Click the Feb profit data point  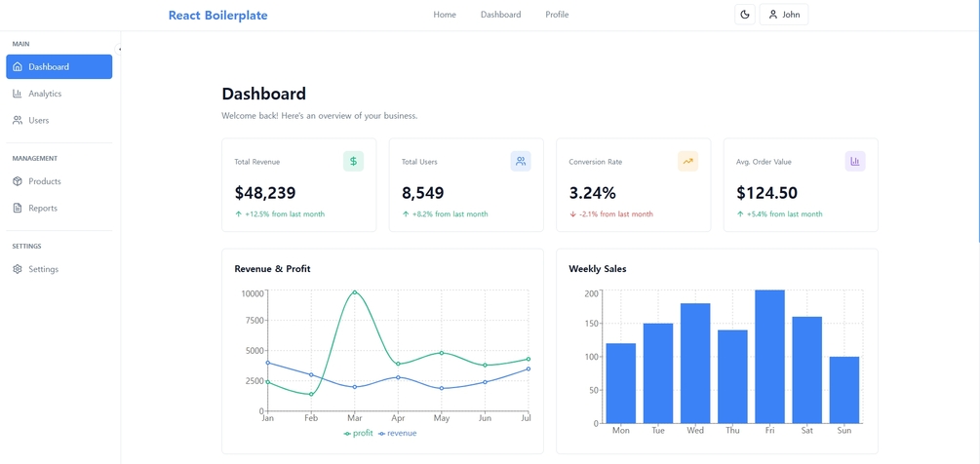[x=311, y=394]
